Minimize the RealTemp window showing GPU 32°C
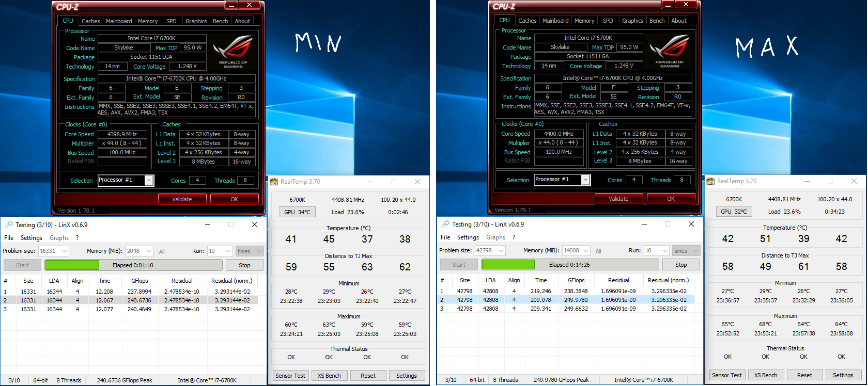This screenshot has height=386, width=868. click(x=807, y=181)
